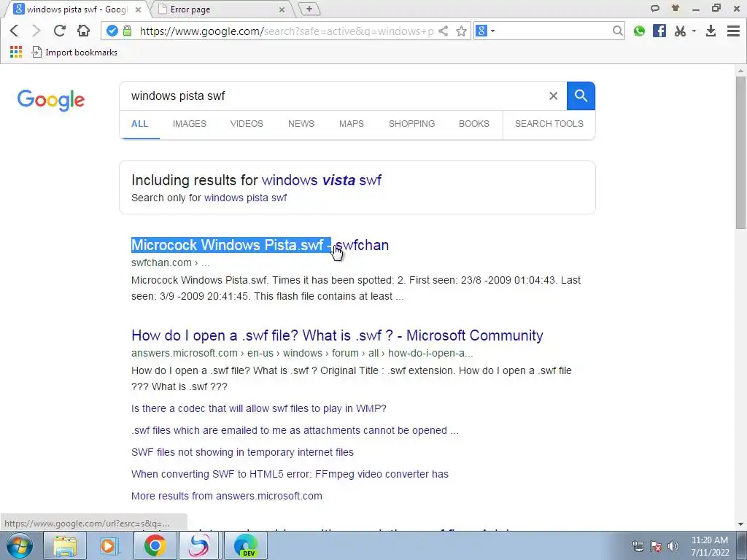
Task: Open the Windows Start menu
Action: (20, 545)
